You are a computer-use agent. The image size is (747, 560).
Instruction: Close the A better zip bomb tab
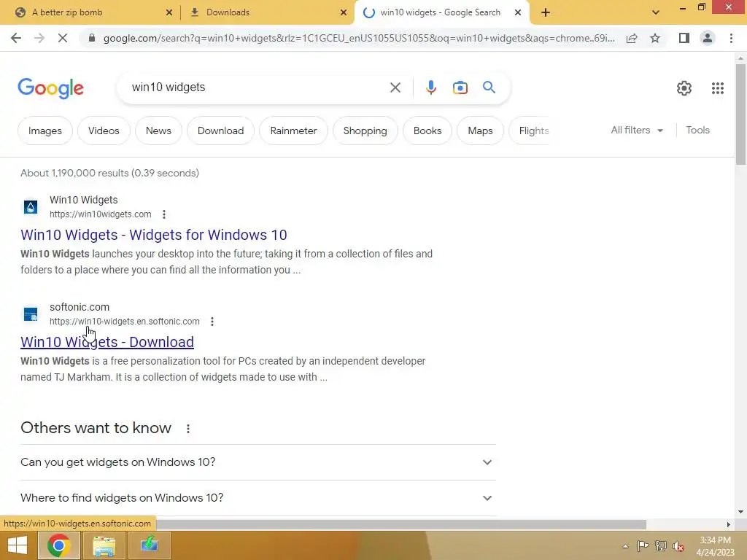coord(169,12)
